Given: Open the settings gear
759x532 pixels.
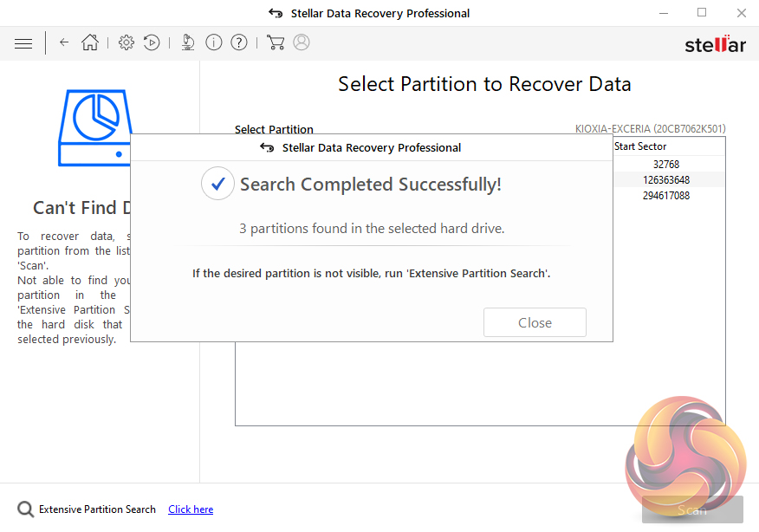Looking at the screenshot, I should click(x=126, y=42).
